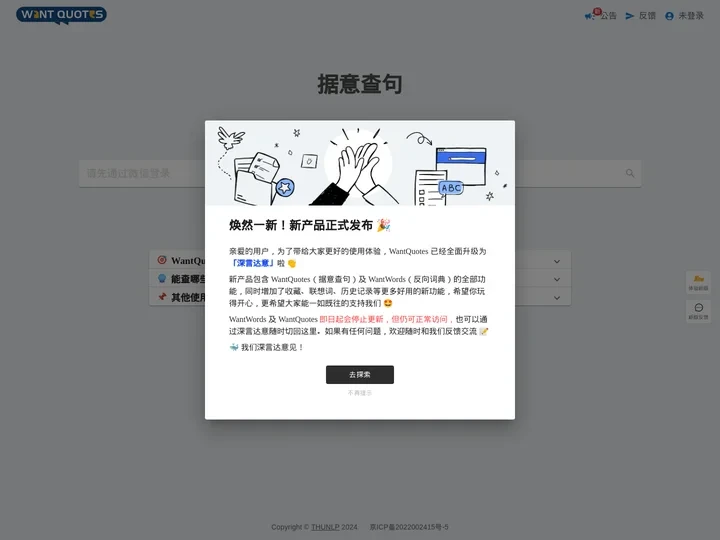Screen dimensions: 720x540
Task: Click the red target icon beside WantQuotes
Action: (x=162, y=260)
